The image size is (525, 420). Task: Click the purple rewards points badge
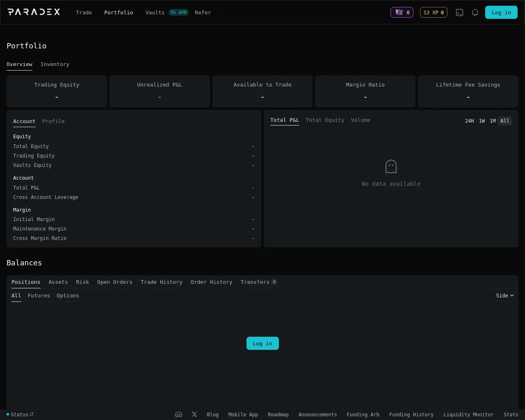(402, 13)
